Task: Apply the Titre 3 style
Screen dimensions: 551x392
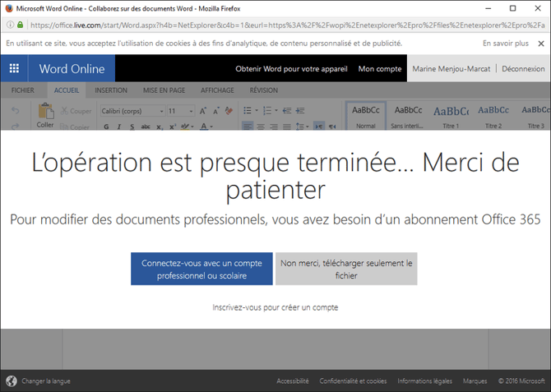Action: (x=535, y=116)
